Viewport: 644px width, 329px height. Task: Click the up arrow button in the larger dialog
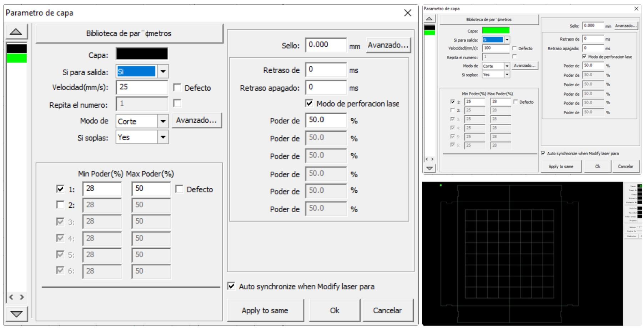tap(16, 32)
